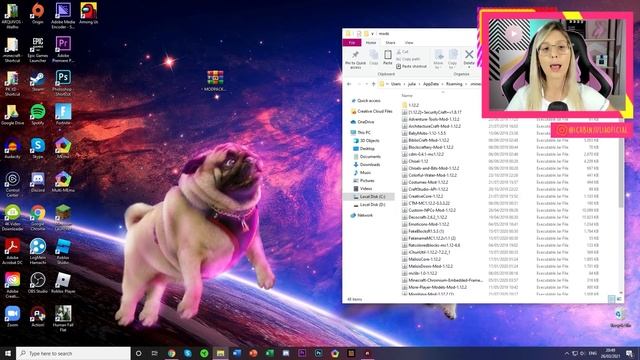Open Spotify desktop icon
Image resolution: width=640 pixels, height=360 pixels.
click(x=38, y=114)
